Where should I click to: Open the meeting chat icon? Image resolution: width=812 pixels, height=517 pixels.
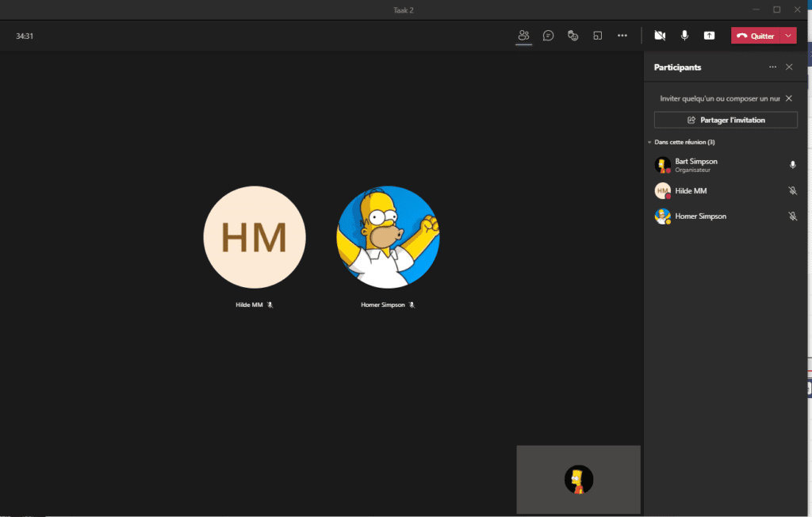(549, 35)
